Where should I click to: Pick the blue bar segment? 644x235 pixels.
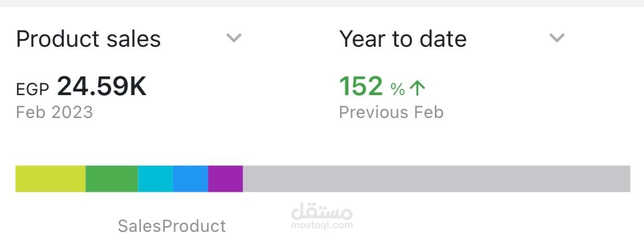(190, 179)
